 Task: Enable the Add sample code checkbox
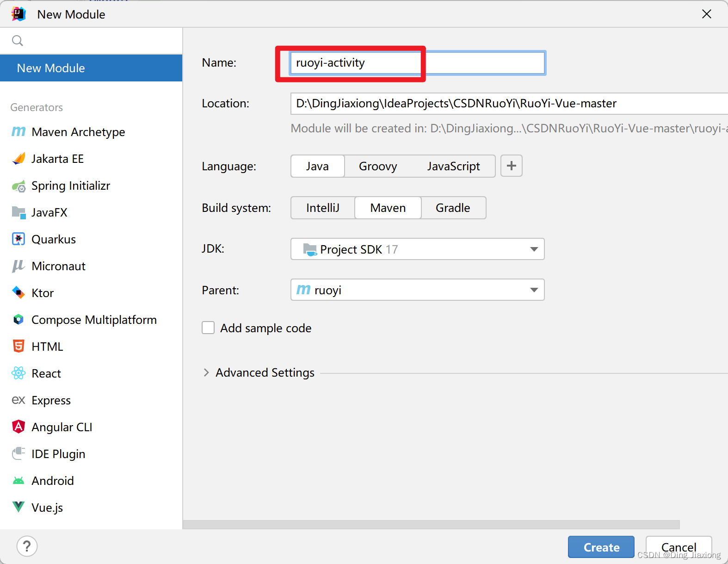[x=208, y=328]
